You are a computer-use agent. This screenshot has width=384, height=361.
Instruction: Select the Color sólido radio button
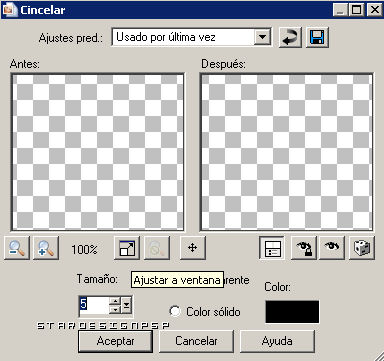coord(175,312)
